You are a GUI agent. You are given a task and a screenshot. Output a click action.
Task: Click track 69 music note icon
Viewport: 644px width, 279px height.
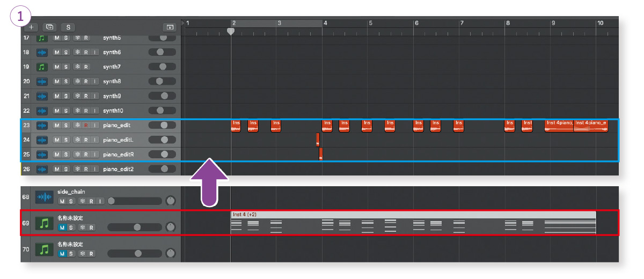pyautogui.click(x=44, y=223)
